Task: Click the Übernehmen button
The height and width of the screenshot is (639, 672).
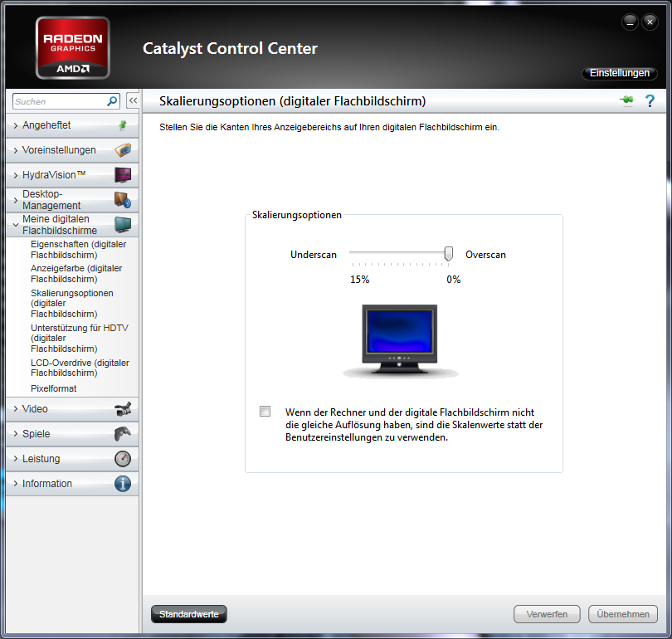Action: click(x=623, y=614)
